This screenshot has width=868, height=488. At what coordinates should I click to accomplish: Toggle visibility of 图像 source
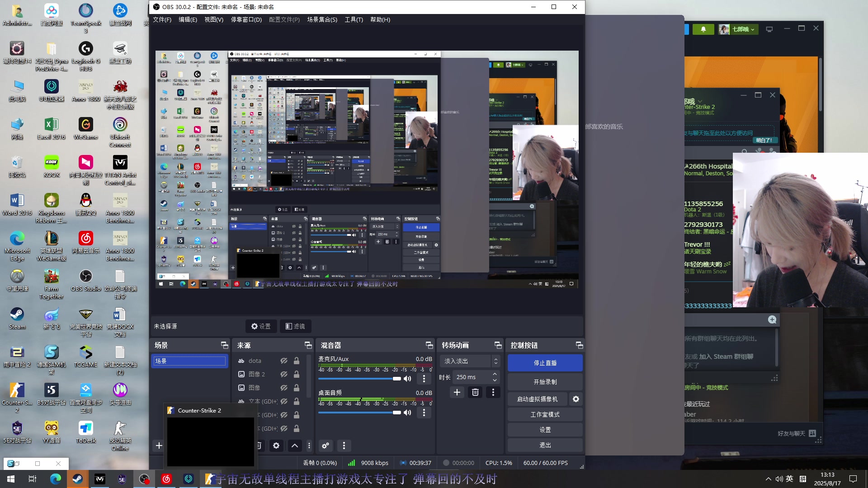[x=284, y=388]
